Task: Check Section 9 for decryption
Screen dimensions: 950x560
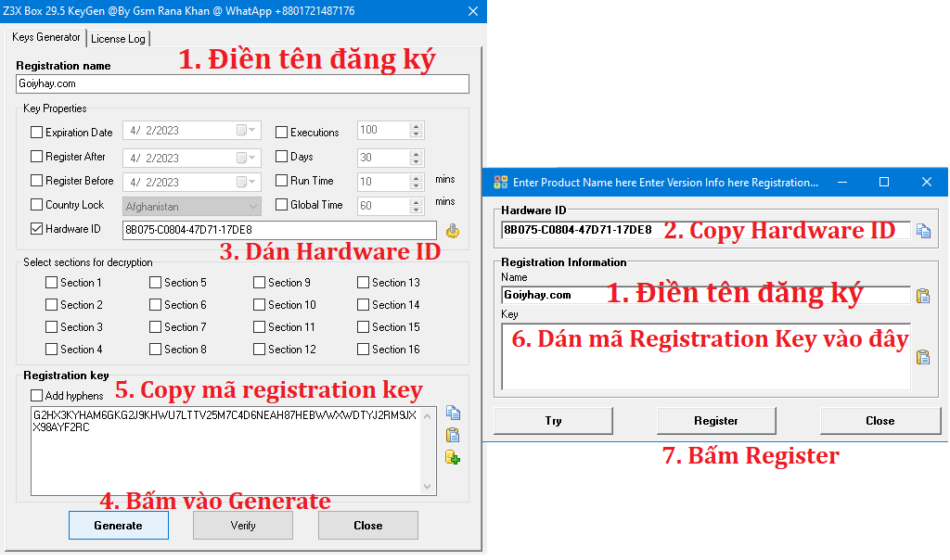Action: (260, 282)
